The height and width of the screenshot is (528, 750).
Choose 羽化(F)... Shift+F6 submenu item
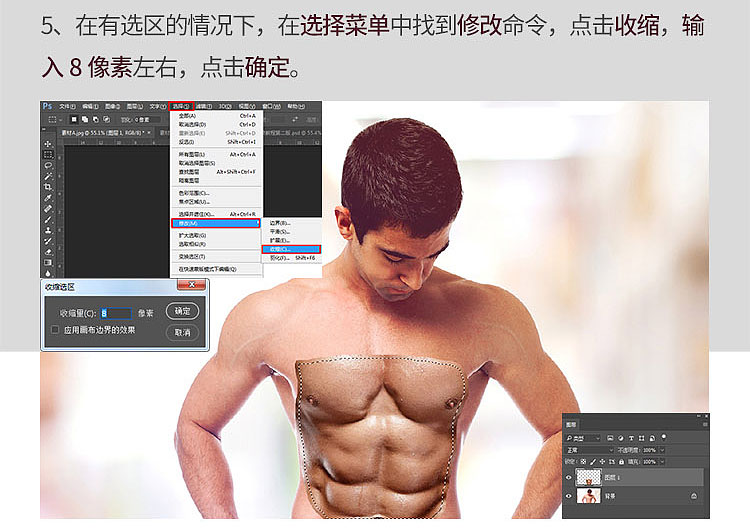click(x=291, y=258)
